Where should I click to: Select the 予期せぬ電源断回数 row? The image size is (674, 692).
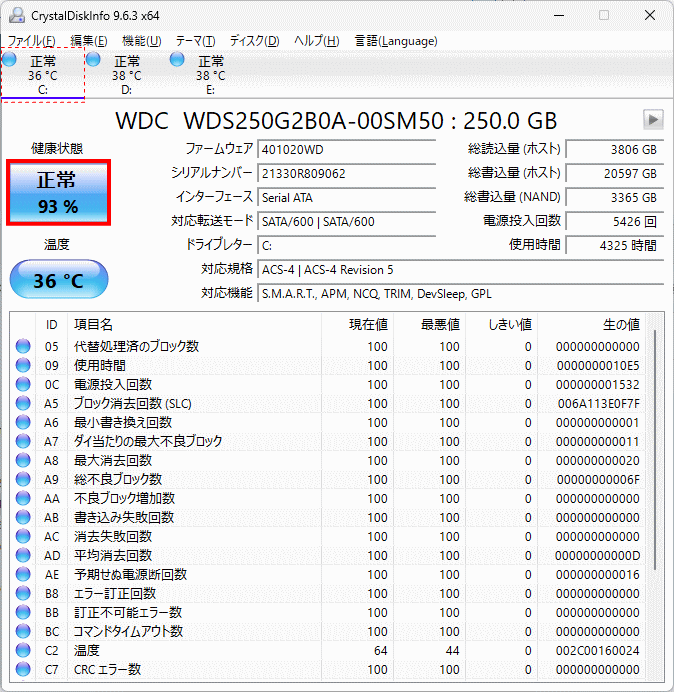pos(328,574)
